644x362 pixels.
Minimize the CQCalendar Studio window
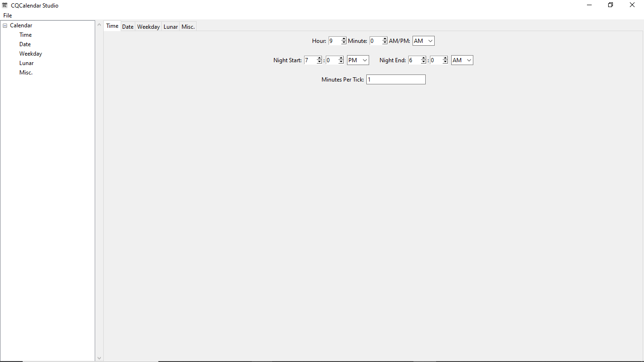tap(589, 5)
